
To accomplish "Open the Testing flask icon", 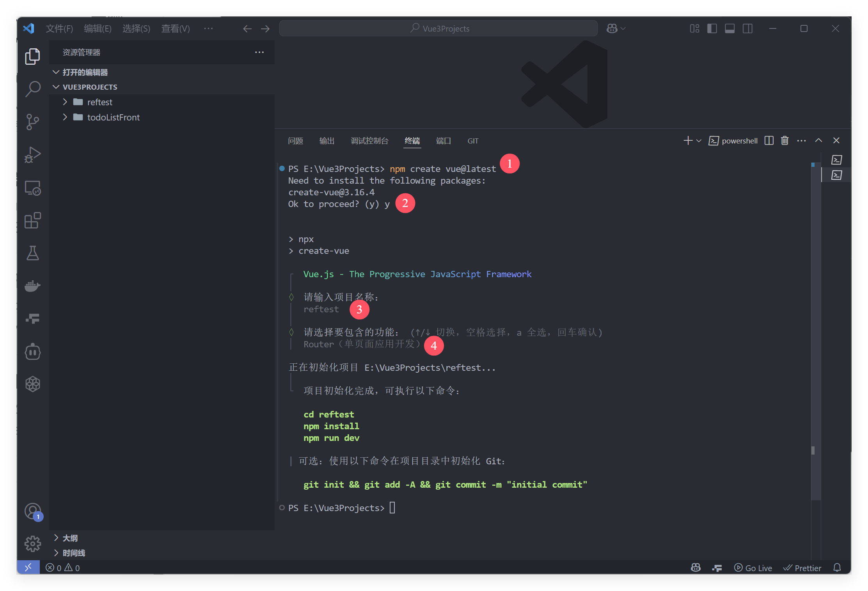I will click(32, 253).
